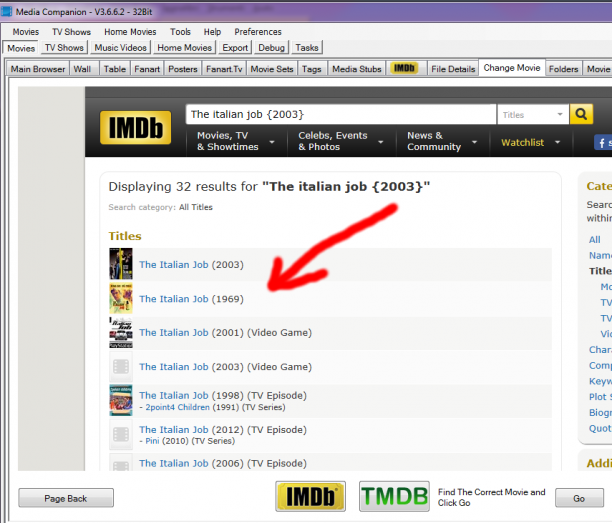Open the Home Movies menu in the menu bar
The width and height of the screenshot is (612, 523).
click(x=130, y=32)
